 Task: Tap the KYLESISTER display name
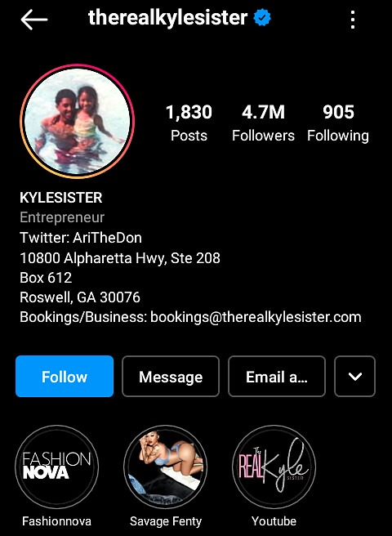(x=60, y=198)
